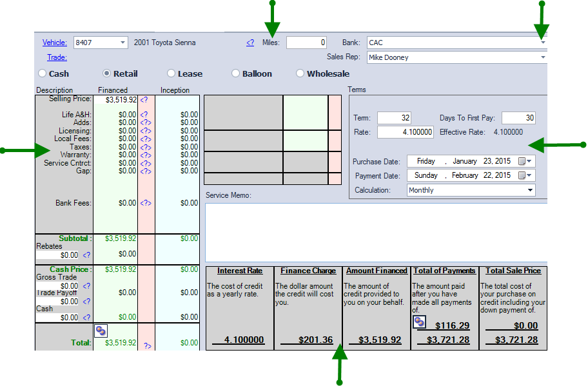Click the Amount Financed box heading
The width and height of the screenshot is (588, 386).
[x=377, y=271]
